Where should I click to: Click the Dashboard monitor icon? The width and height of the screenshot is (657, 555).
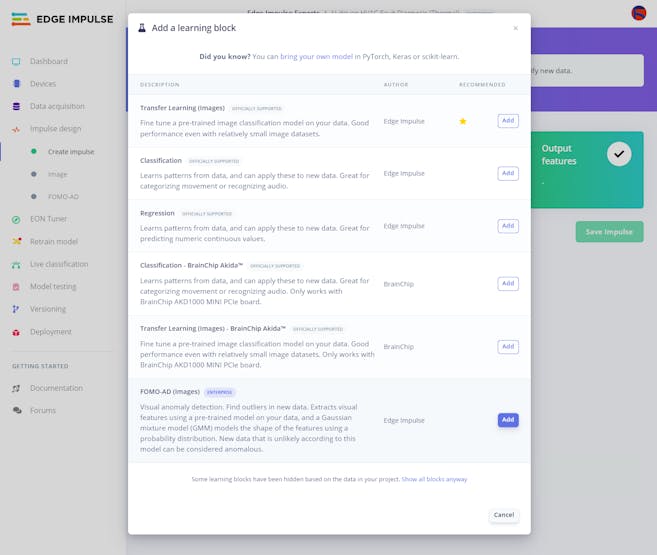[16, 62]
